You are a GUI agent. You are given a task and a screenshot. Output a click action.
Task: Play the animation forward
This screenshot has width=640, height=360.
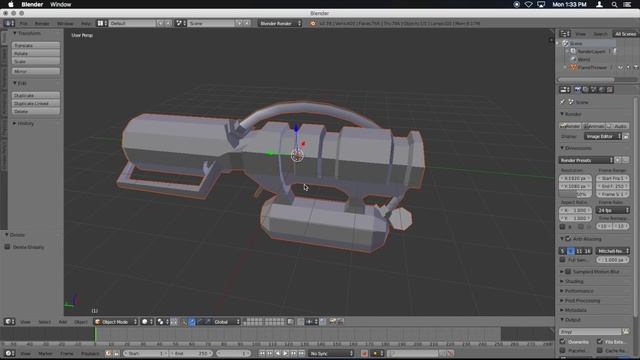click(286, 353)
